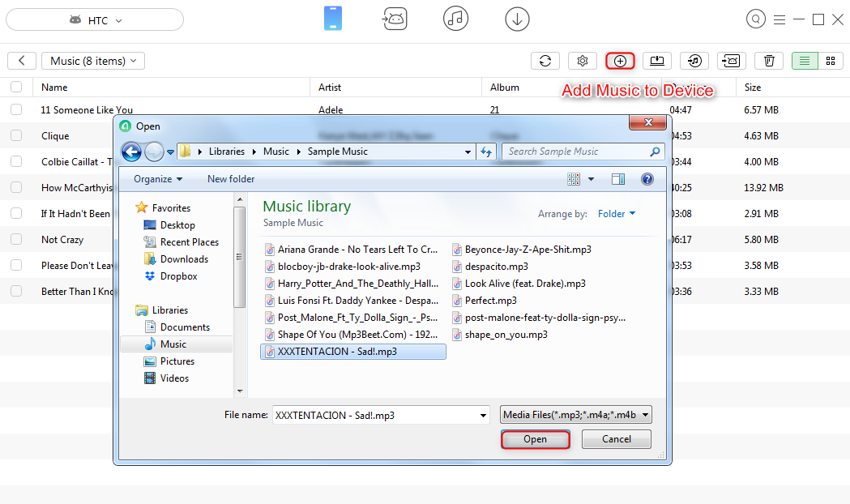Open the Media Files type filter dropdown
The width and height of the screenshot is (850, 504).
[x=575, y=415]
